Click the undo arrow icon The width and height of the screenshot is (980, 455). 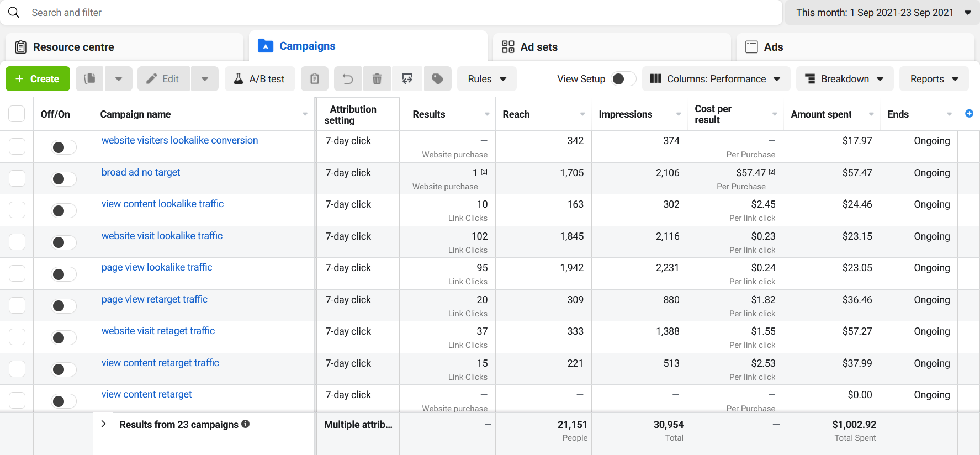coord(348,79)
